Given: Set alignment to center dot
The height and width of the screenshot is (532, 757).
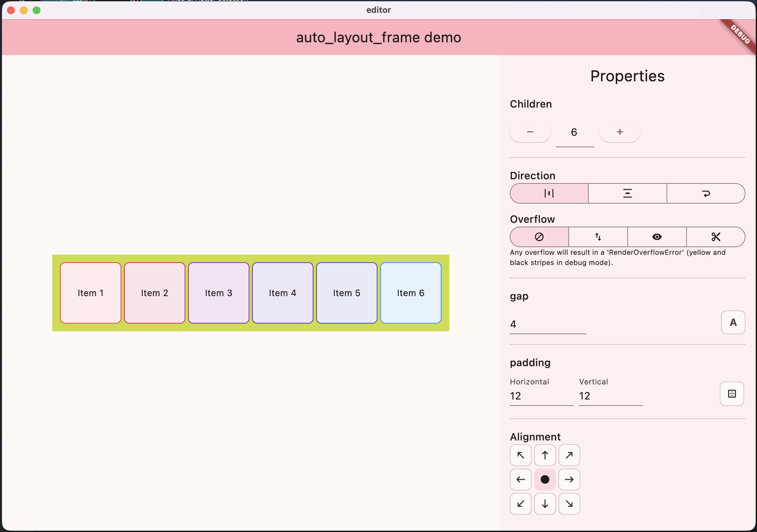Looking at the screenshot, I should tap(545, 479).
